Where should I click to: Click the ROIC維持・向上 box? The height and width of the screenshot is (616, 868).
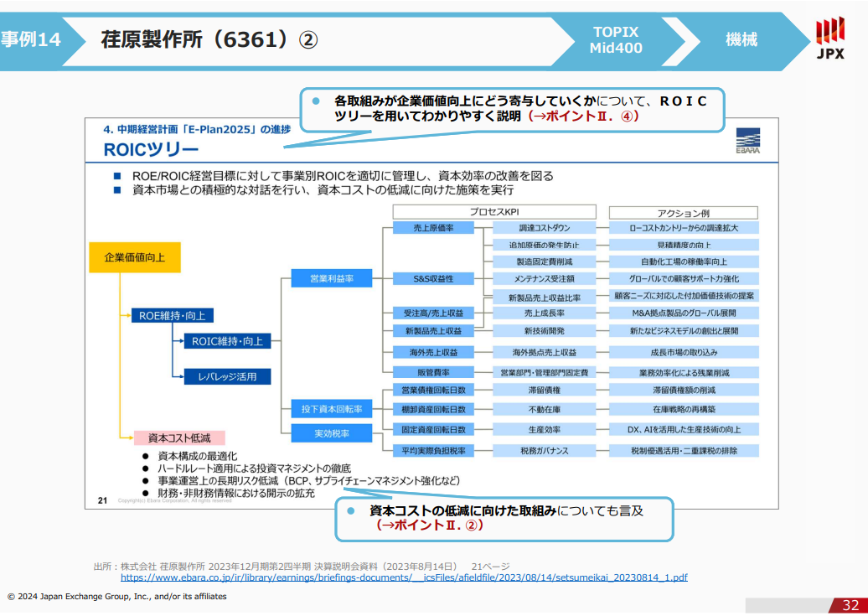click(228, 341)
